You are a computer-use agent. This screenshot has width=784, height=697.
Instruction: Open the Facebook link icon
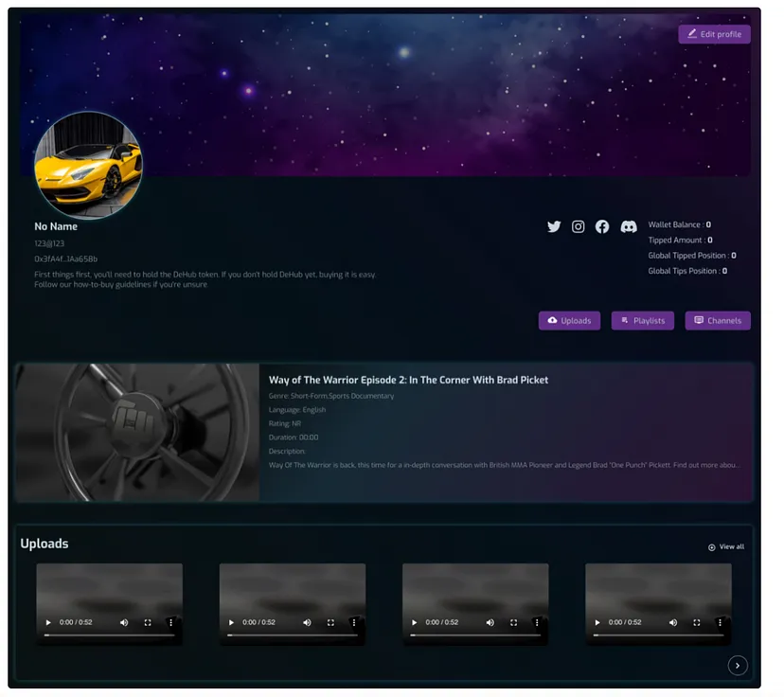click(602, 226)
